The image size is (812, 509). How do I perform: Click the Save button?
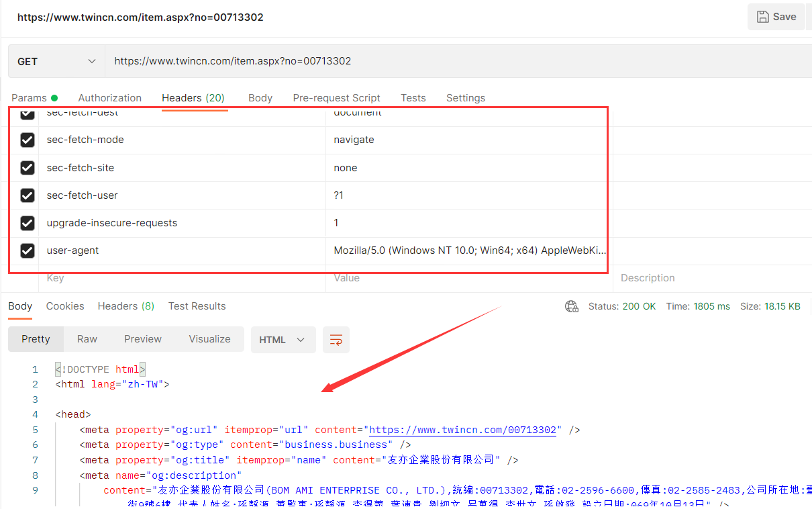coord(776,17)
